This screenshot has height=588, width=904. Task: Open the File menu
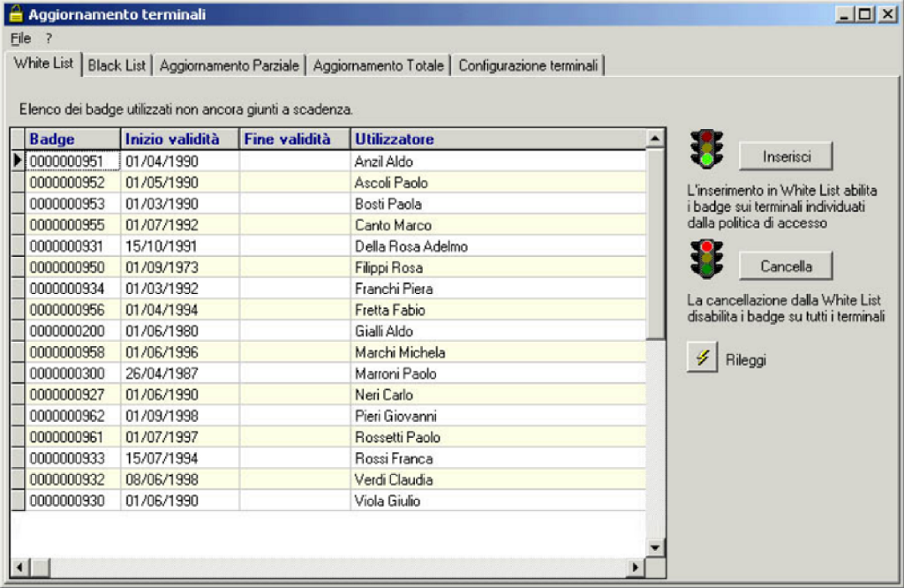(20, 39)
